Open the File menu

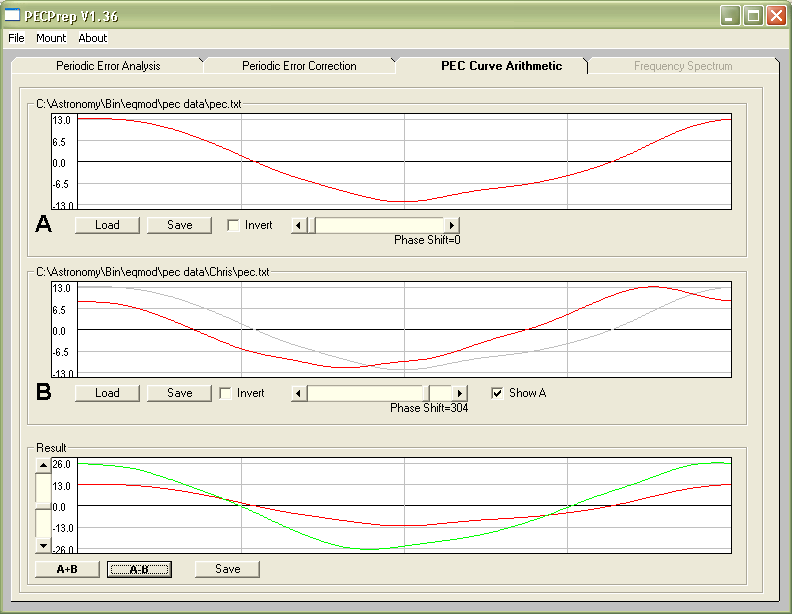coord(16,38)
